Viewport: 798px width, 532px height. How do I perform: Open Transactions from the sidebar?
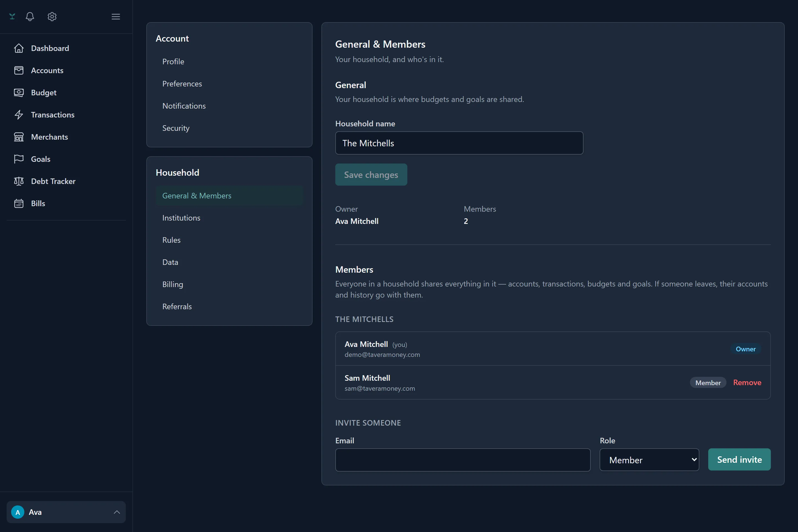pos(66,115)
